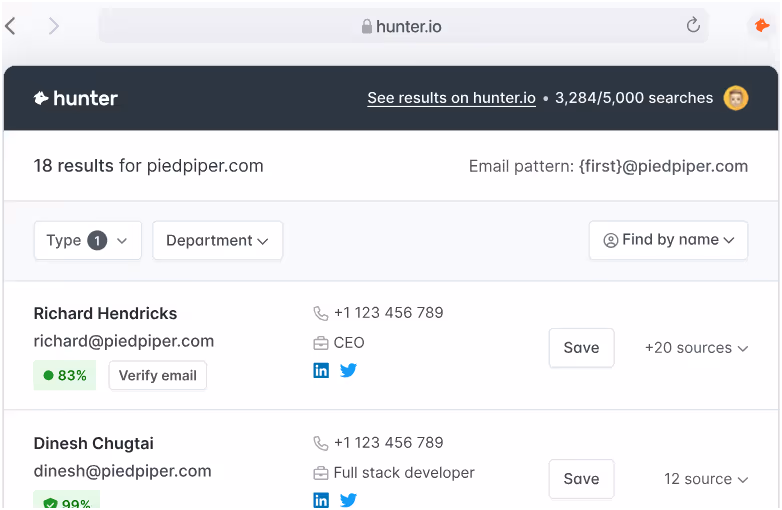
Task: Go forward with the browser forward arrow
Action: [x=54, y=26]
